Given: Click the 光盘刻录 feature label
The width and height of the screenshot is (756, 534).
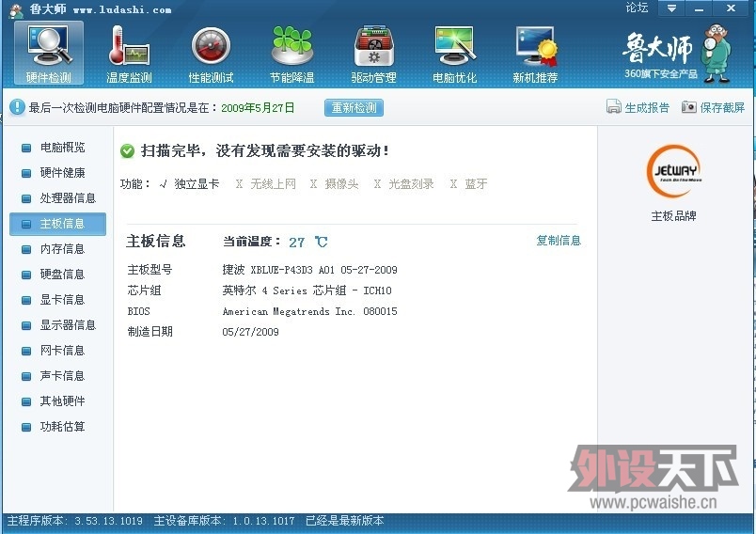Looking at the screenshot, I should [411, 184].
